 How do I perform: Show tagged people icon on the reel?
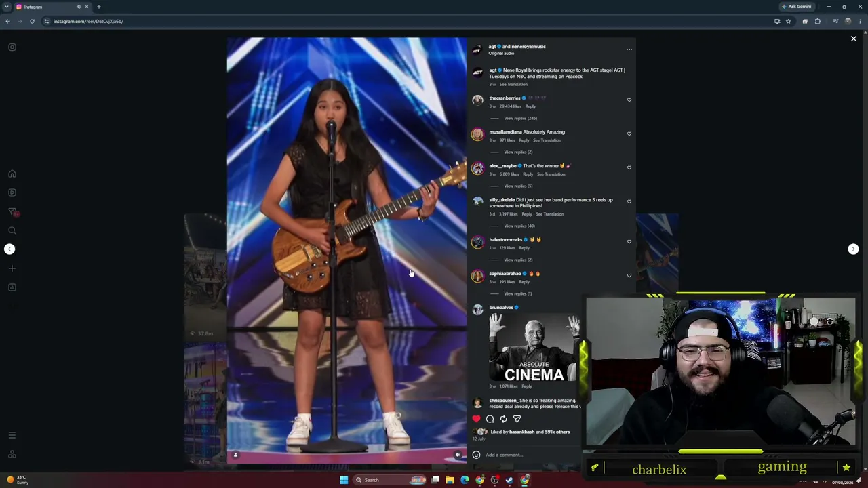(x=235, y=455)
